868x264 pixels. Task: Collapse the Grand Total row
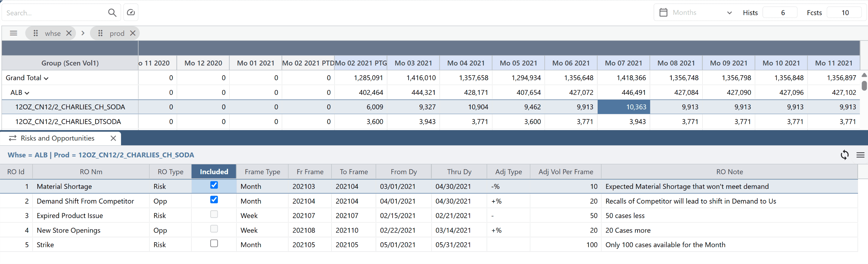click(46, 78)
